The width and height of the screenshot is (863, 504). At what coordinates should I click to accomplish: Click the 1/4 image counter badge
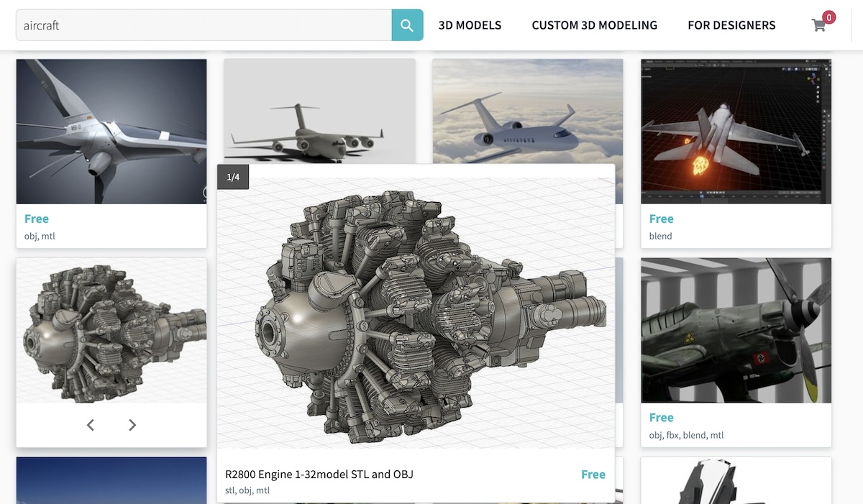[233, 177]
